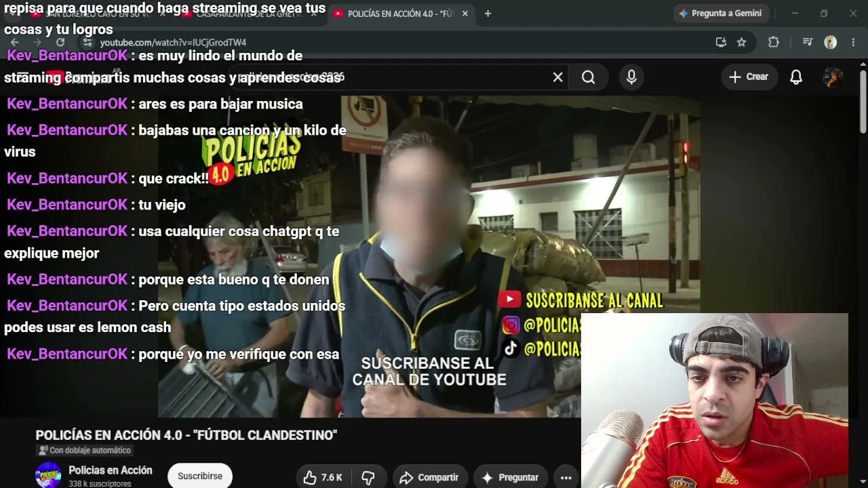
Task: Click chat message "porque esta bueno q te donen"
Action: (x=233, y=279)
